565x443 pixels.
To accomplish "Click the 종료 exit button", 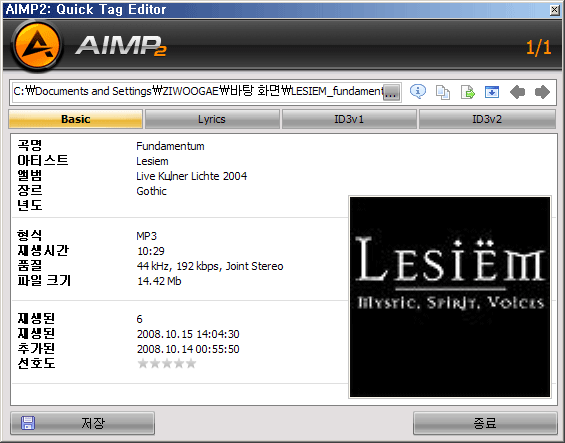I will tap(485, 423).
